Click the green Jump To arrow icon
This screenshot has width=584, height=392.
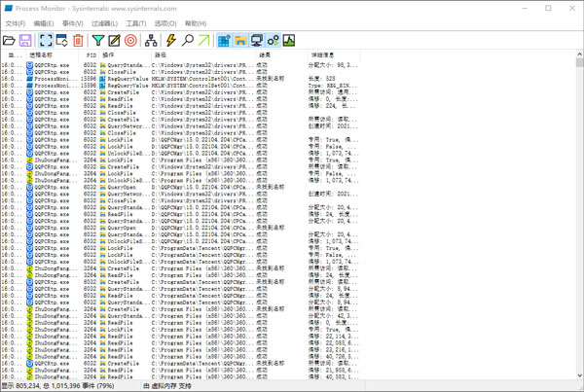[x=203, y=40]
